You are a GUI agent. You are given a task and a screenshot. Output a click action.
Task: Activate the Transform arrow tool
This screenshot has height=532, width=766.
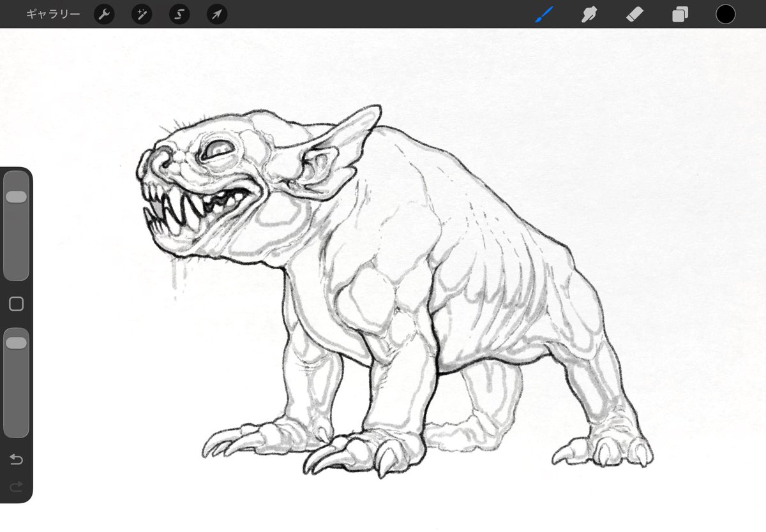click(x=217, y=14)
